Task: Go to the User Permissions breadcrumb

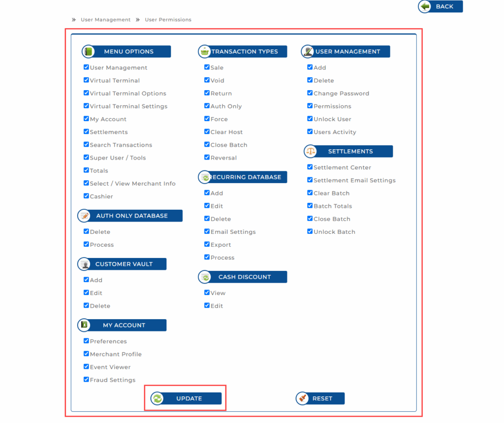Action: (168, 20)
